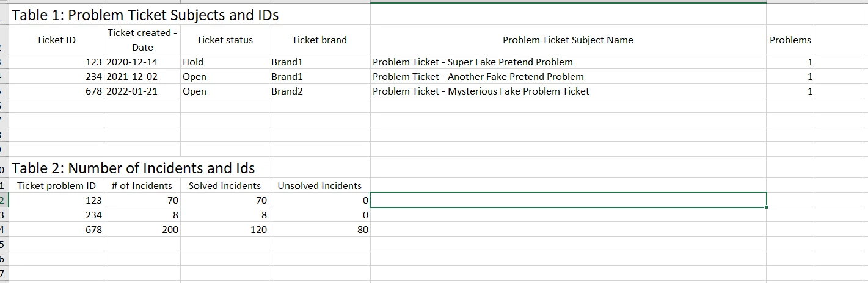Click the # of Incidents value 200
868x283 pixels.
tap(142, 230)
